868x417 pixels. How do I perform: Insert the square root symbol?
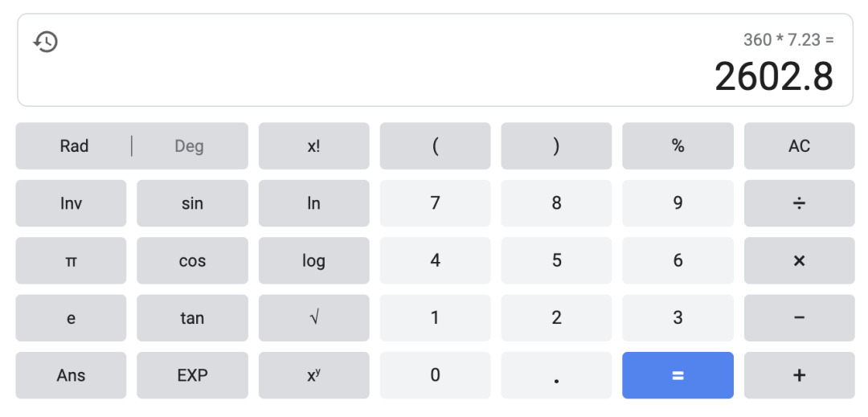[314, 318]
